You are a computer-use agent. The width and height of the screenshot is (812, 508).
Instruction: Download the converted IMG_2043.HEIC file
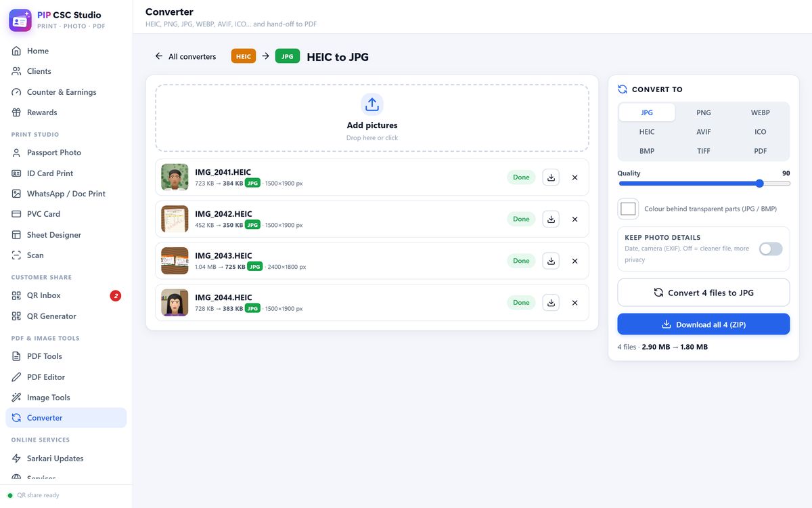(x=551, y=261)
